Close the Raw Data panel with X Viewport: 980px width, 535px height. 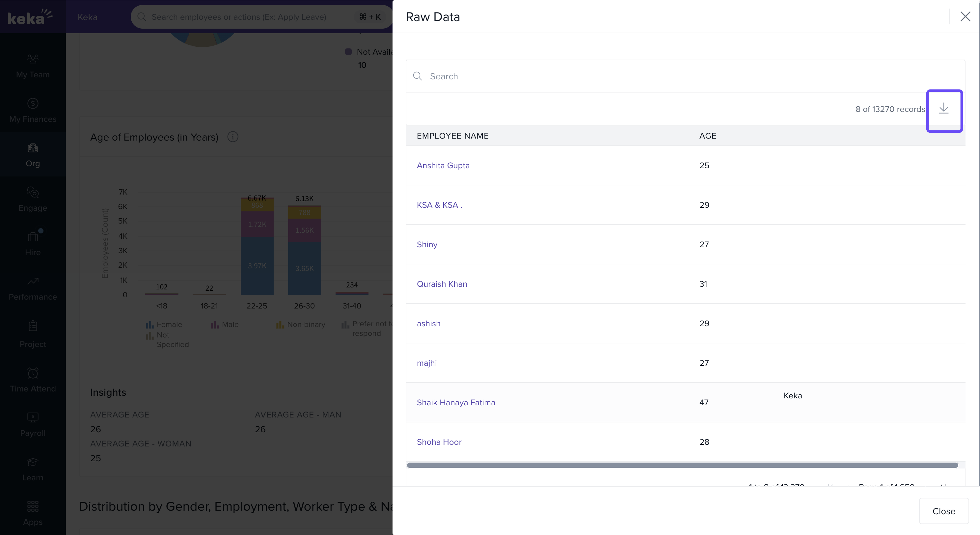click(965, 17)
